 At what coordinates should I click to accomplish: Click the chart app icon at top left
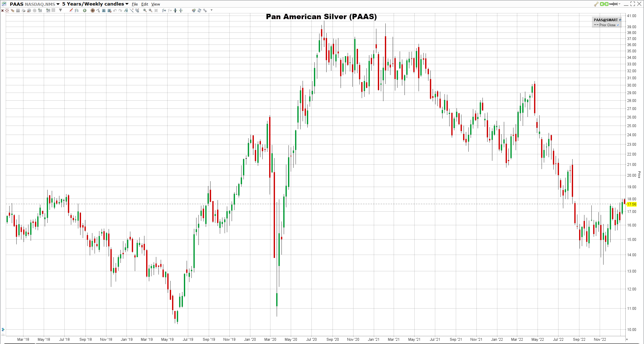tap(4, 4)
